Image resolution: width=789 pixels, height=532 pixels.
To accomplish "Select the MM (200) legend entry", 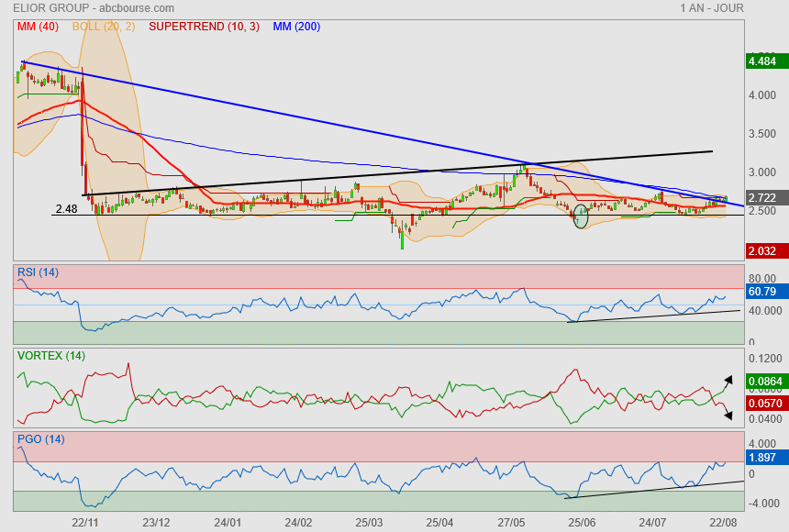I will pos(296,27).
